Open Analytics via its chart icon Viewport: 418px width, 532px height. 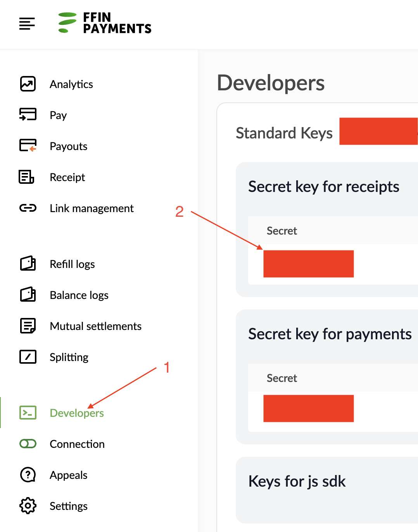[28, 84]
